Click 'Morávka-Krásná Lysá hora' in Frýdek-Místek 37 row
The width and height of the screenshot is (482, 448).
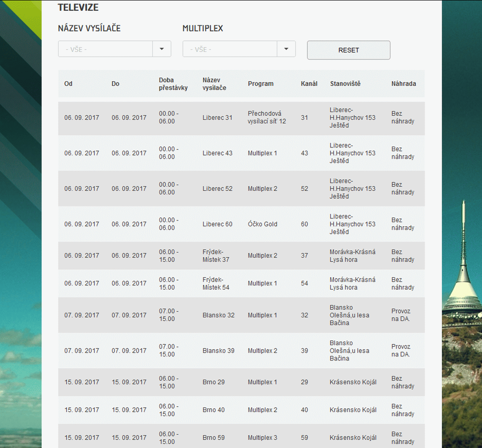(353, 256)
